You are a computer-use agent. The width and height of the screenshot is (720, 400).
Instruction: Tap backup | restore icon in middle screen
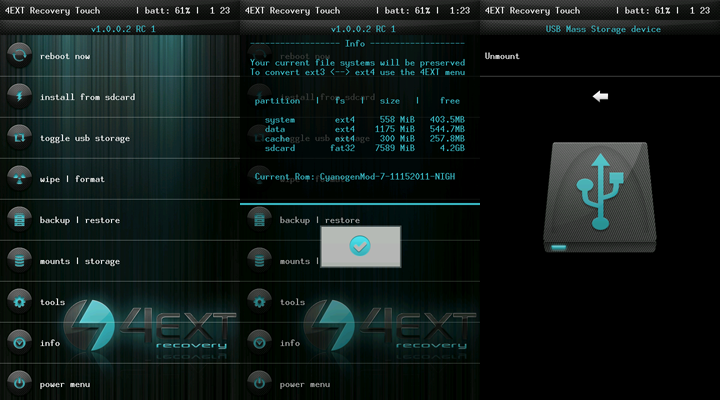(259, 220)
